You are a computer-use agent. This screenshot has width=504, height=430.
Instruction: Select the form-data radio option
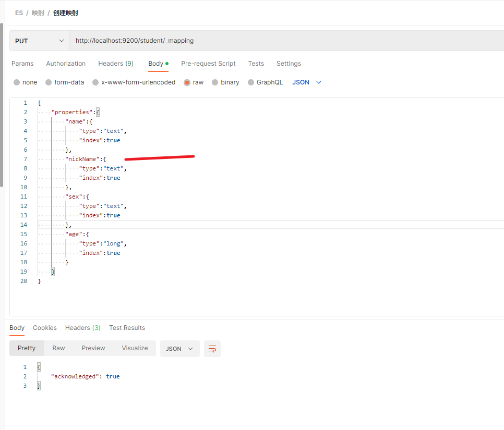point(49,82)
